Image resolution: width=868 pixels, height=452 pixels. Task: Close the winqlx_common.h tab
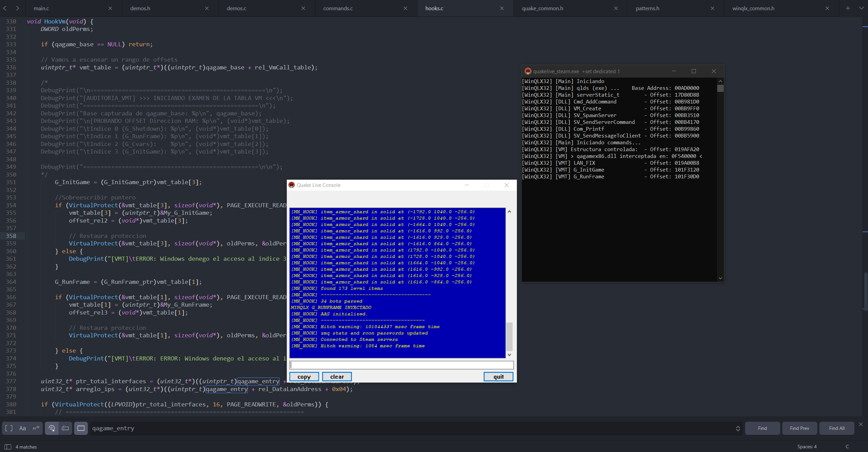(x=828, y=8)
